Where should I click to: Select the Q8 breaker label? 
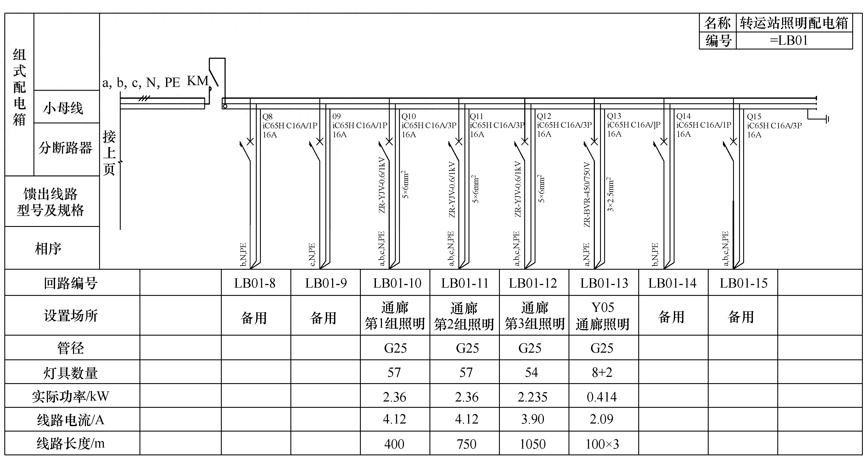point(290,126)
